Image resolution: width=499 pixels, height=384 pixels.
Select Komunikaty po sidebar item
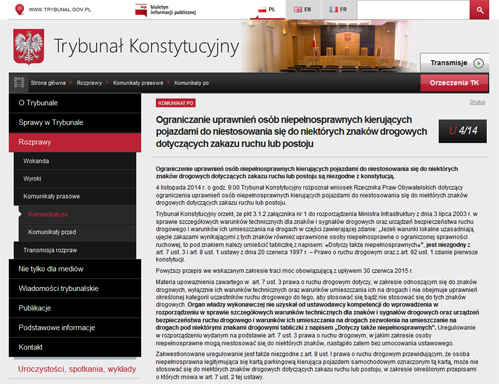pos(77,214)
